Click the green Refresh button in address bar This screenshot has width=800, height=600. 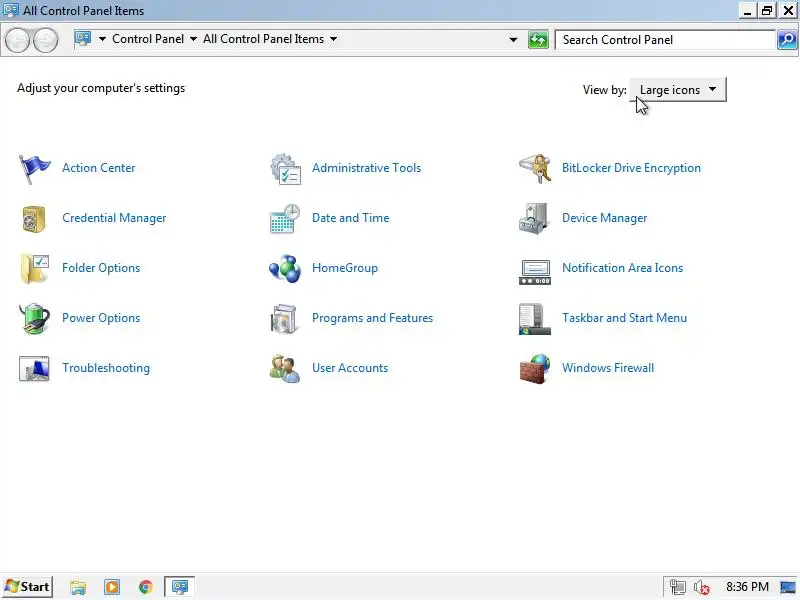click(x=538, y=40)
